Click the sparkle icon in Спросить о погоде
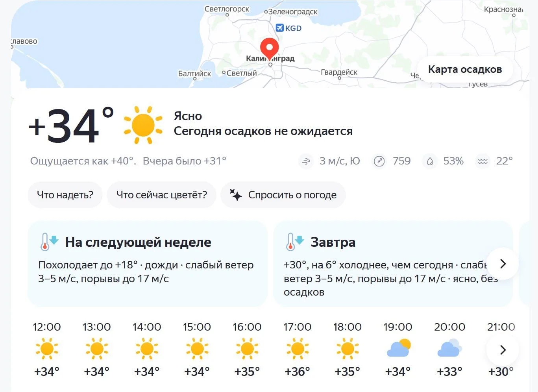Image resolution: width=538 pixels, height=392 pixels. pos(235,195)
